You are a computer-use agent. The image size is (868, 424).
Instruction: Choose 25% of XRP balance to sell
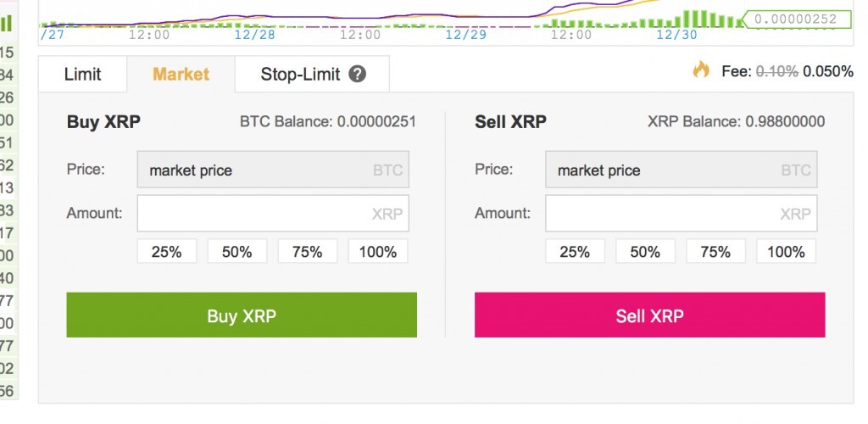click(575, 251)
